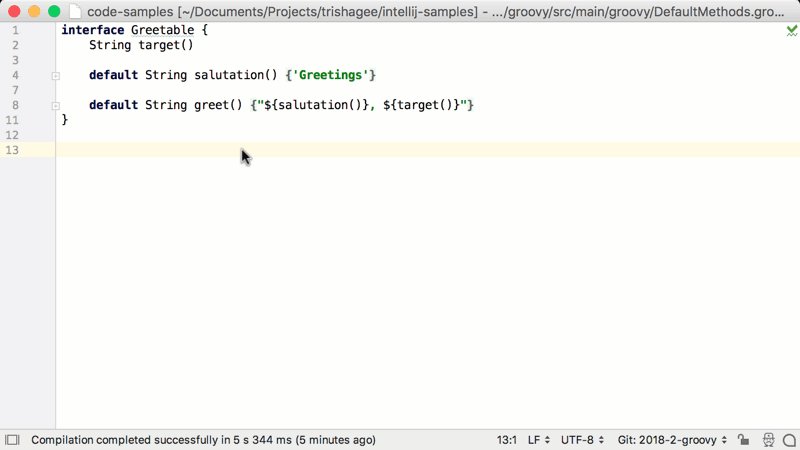Click the compilation completed status message
Screen dimensions: 800x450
(204, 440)
